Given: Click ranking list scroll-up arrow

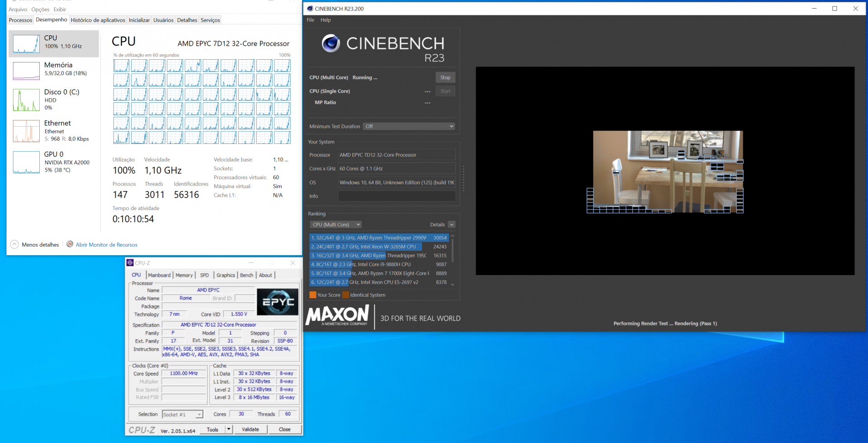Looking at the screenshot, I should pyautogui.click(x=453, y=236).
